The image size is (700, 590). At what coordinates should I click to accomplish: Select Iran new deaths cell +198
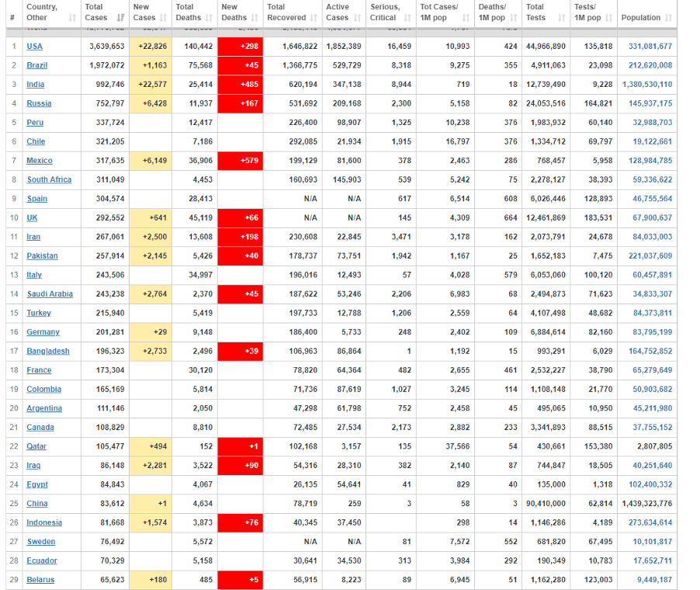pyautogui.click(x=240, y=237)
